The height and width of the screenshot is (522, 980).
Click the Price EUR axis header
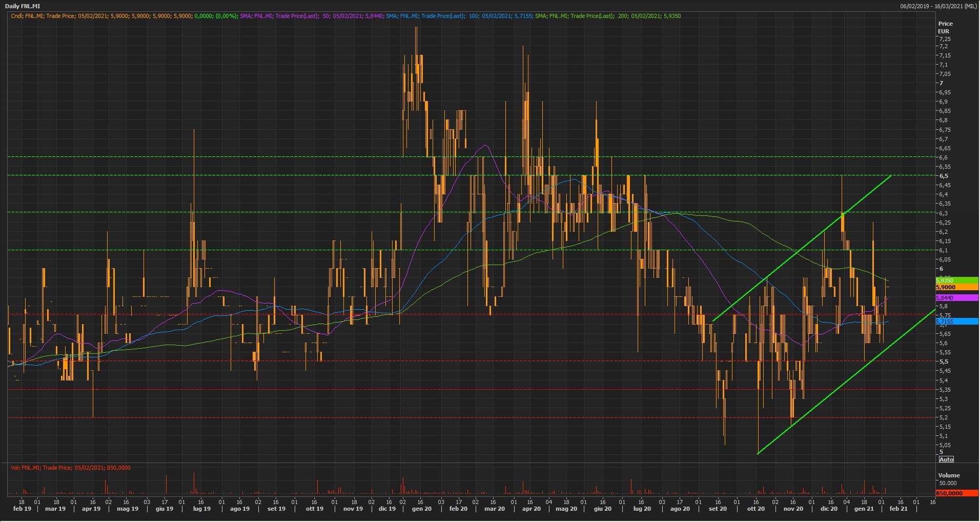[x=945, y=27]
